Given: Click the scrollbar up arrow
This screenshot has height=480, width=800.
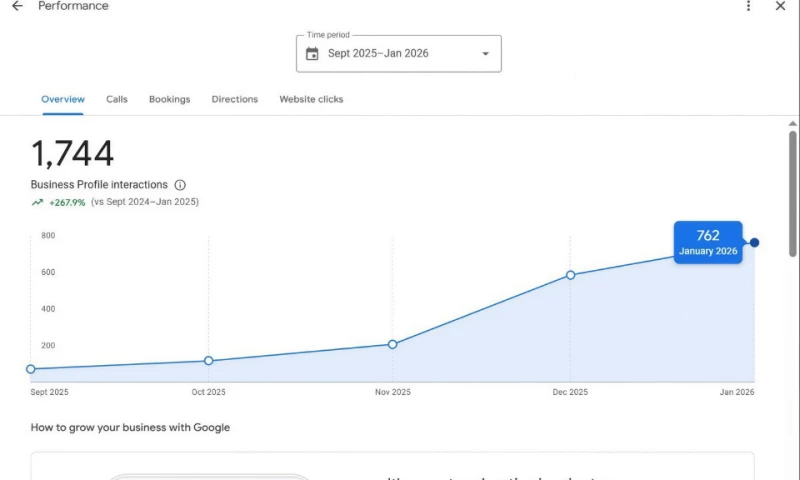Looking at the screenshot, I should tap(792, 124).
